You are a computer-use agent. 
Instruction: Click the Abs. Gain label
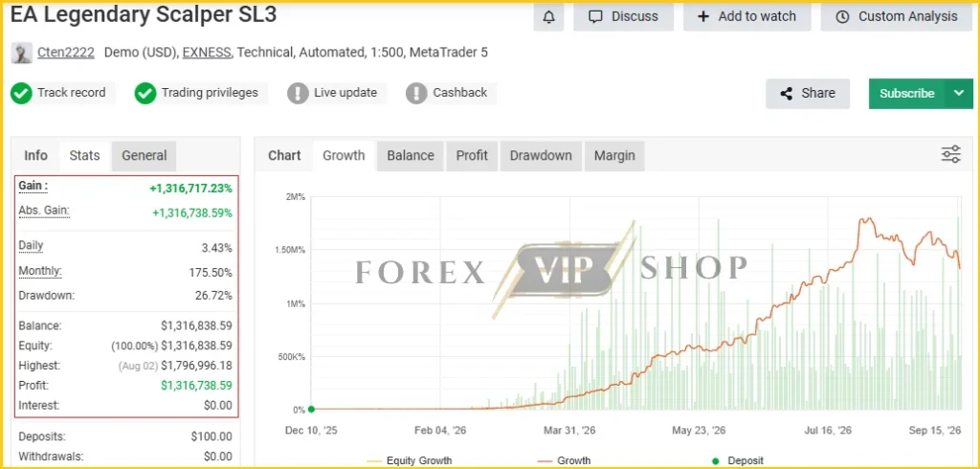pos(44,211)
